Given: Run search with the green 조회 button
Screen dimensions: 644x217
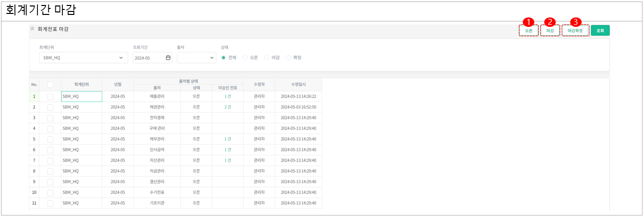Looking at the screenshot, I should point(600,31).
